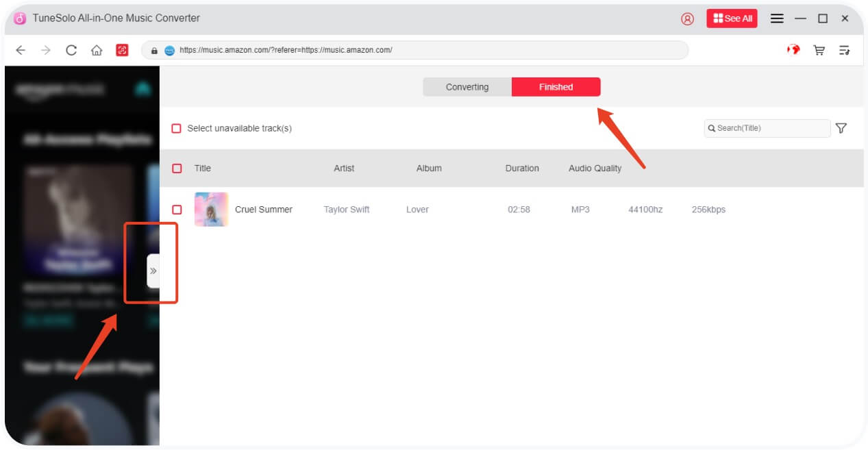Click the magnifier icon in search box
868x450 pixels.
(712, 128)
